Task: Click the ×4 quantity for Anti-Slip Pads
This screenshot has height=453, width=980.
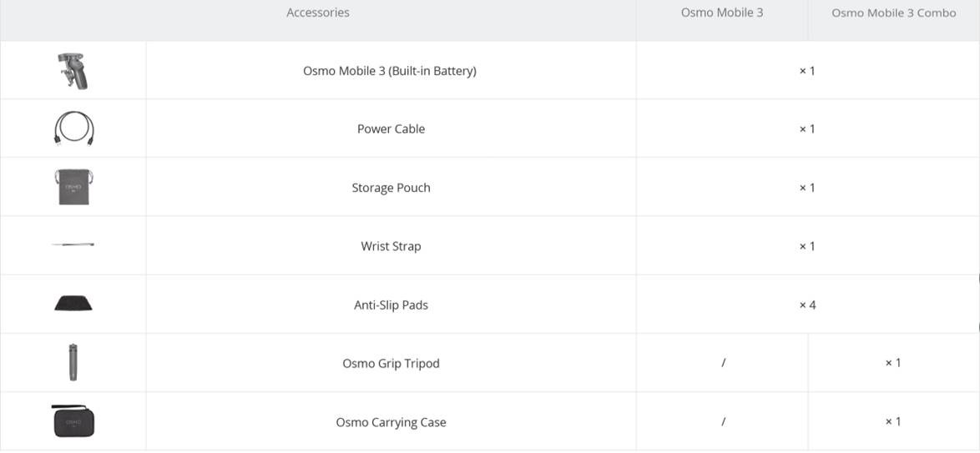Action: 807,305
